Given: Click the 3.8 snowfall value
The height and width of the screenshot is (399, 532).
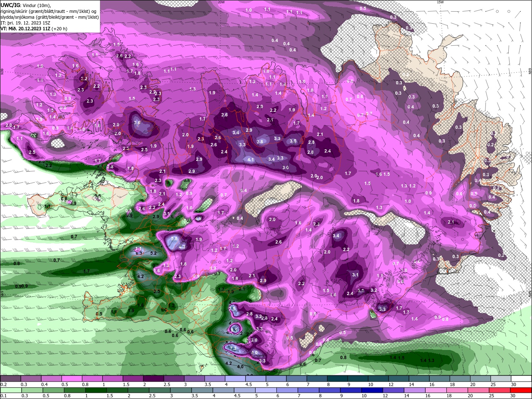Looking at the screenshot, I should 260,141.
